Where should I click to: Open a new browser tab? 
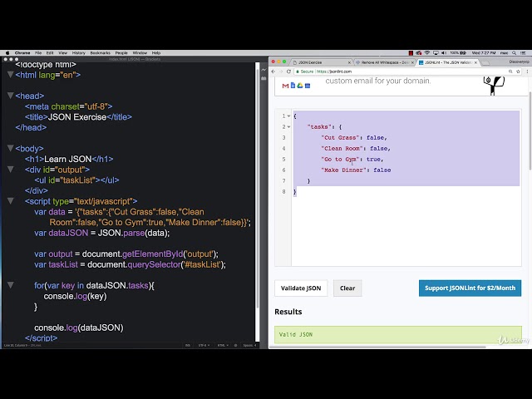(485, 63)
